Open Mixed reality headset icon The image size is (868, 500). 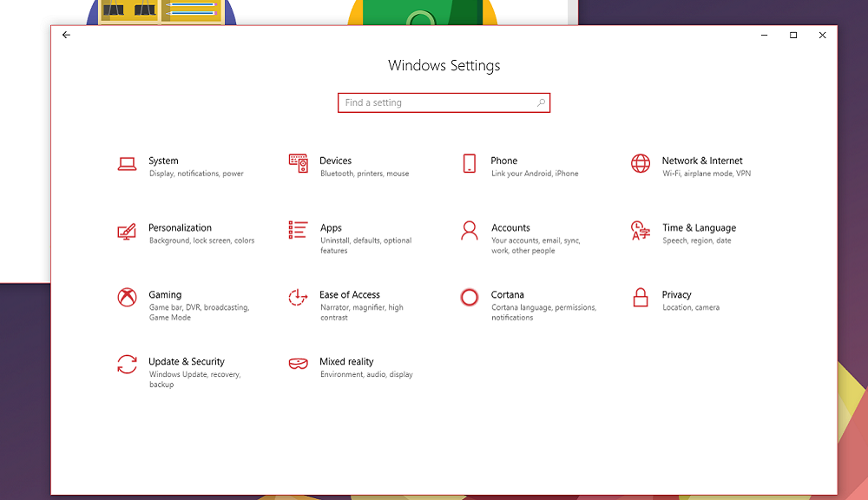click(298, 365)
